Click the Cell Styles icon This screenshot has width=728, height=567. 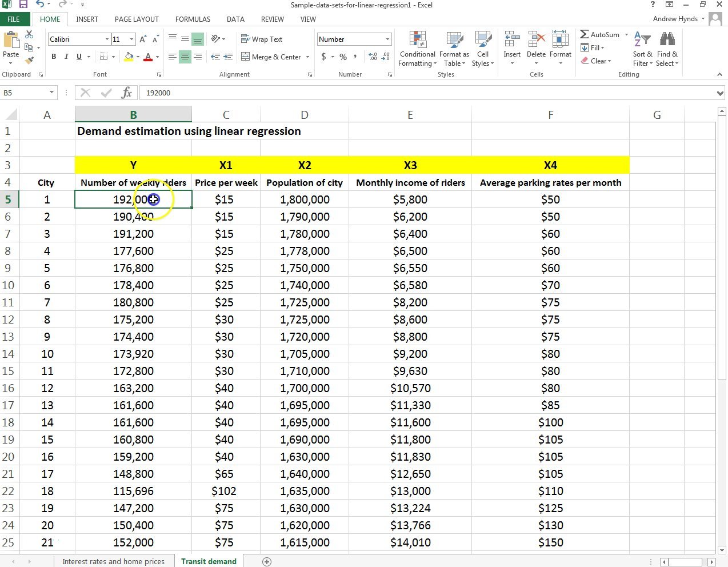(x=483, y=50)
